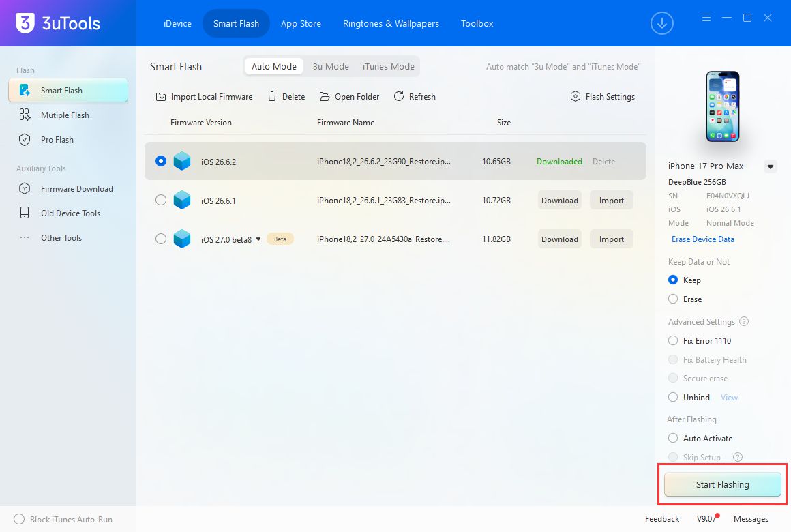Enable Fix Error 1110 option
The image size is (791, 532).
(x=673, y=341)
